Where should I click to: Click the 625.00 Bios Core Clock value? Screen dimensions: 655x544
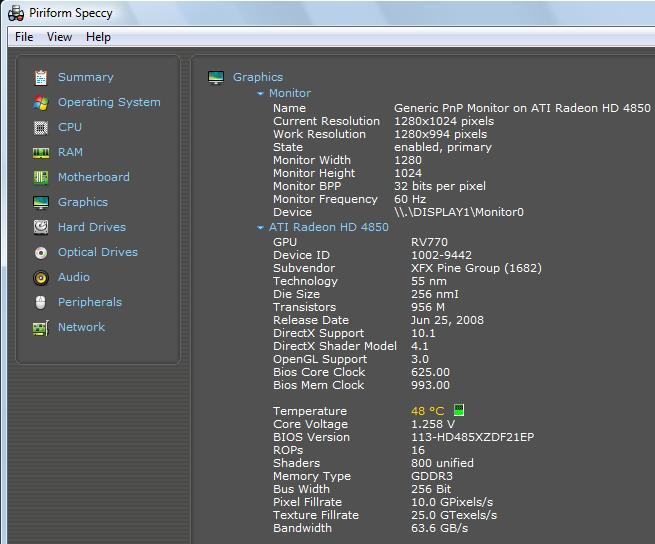(430, 372)
